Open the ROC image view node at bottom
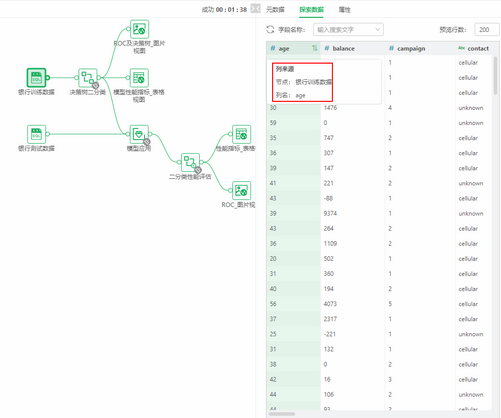Screen dimensions: 501x418 [242, 191]
